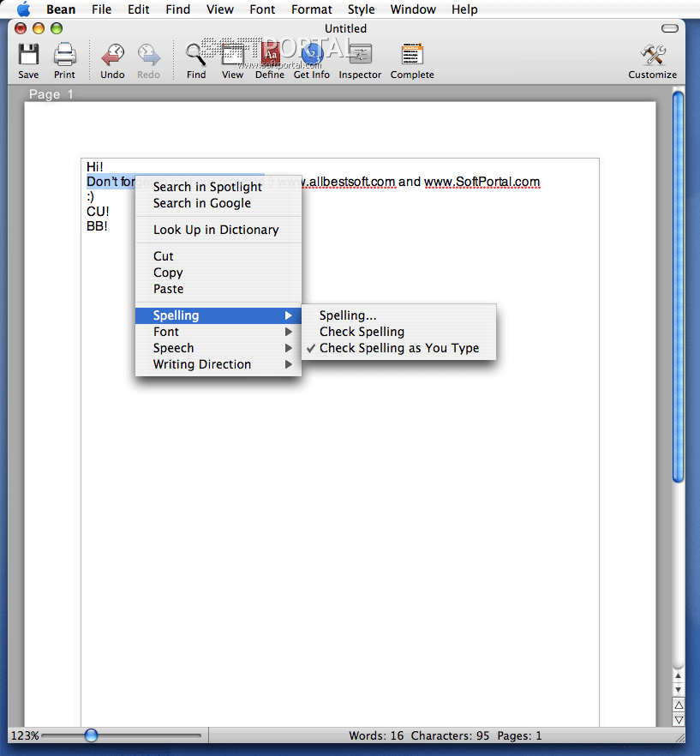Click the 123% zoom label

coord(25,735)
